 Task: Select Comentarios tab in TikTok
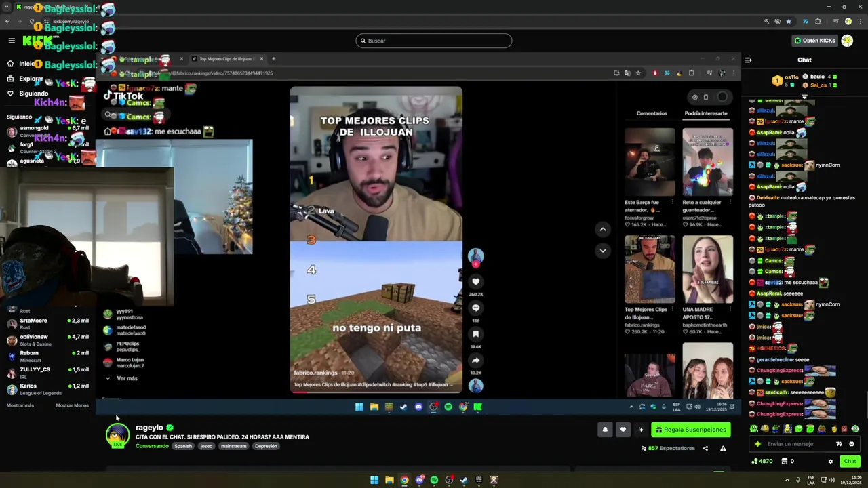click(652, 113)
